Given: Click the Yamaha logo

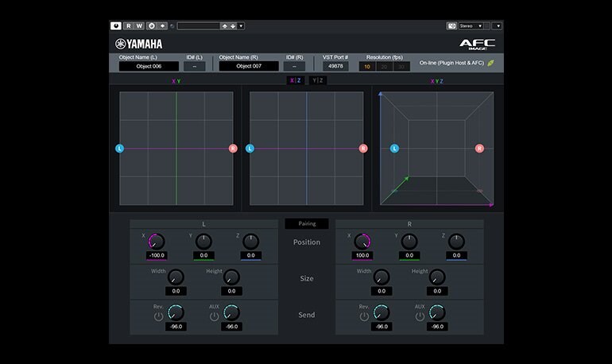Looking at the screenshot, I should tap(139, 45).
